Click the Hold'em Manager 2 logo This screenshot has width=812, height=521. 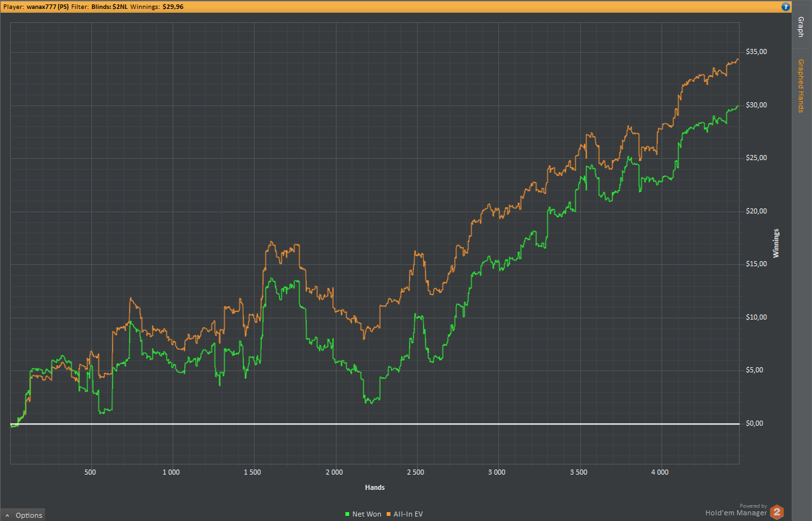coord(777,512)
